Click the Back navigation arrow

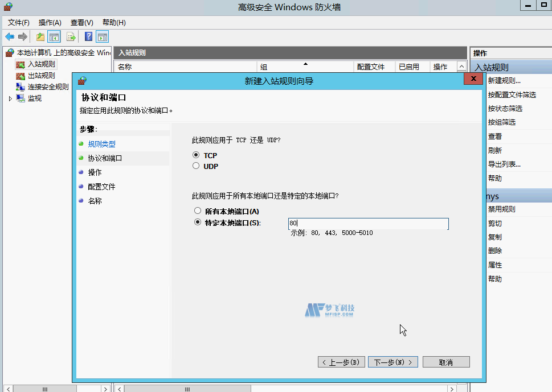coord(9,36)
